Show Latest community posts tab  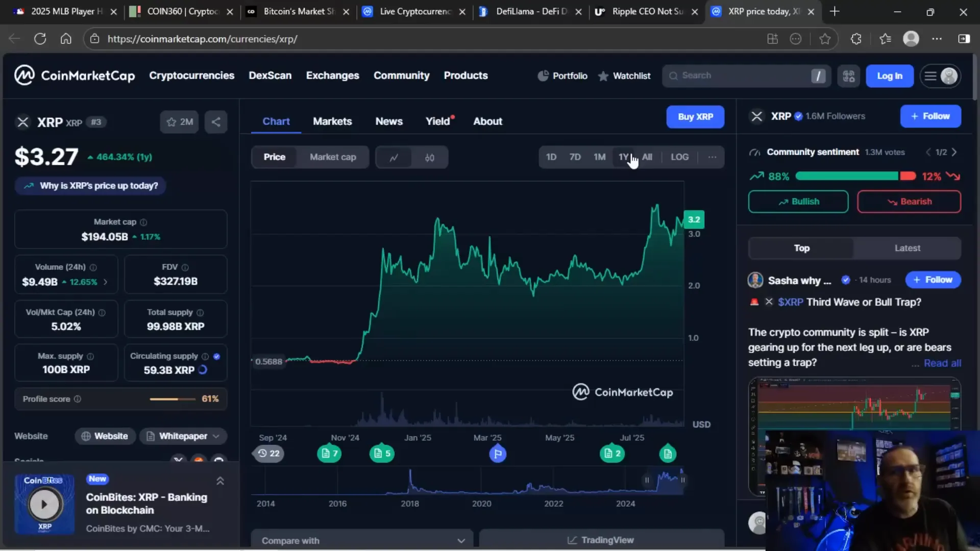[x=907, y=248]
